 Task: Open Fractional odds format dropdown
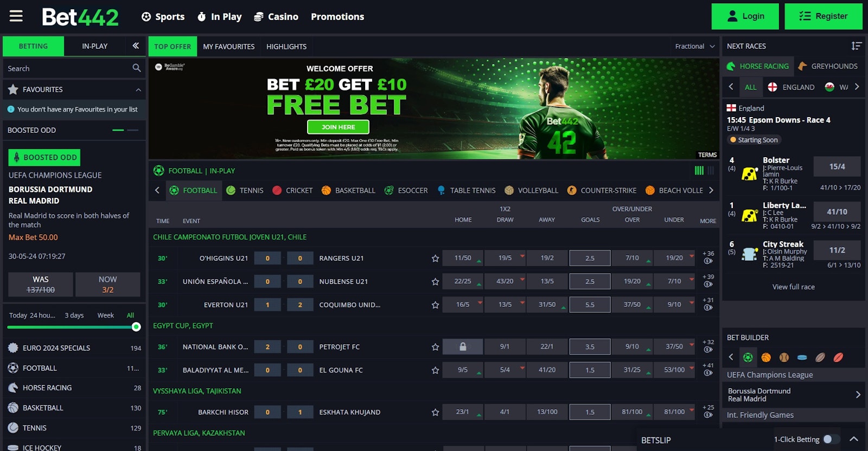695,46
